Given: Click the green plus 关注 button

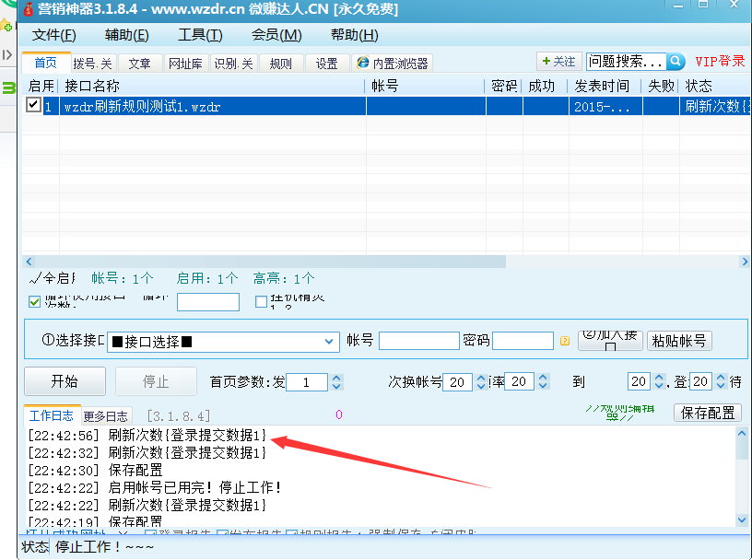Looking at the screenshot, I should pyautogui.click(x=558, y=62).
